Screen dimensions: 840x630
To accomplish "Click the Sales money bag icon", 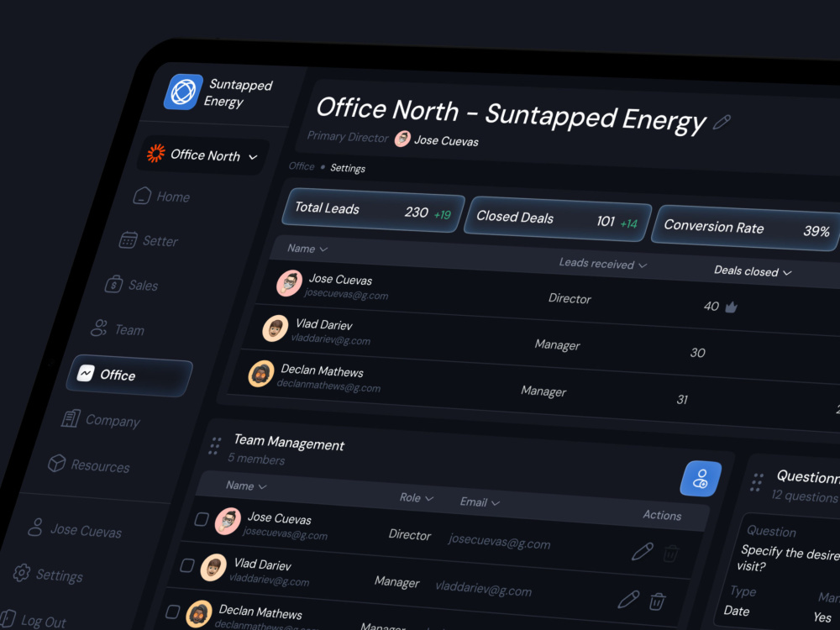I will pos(113,284).
